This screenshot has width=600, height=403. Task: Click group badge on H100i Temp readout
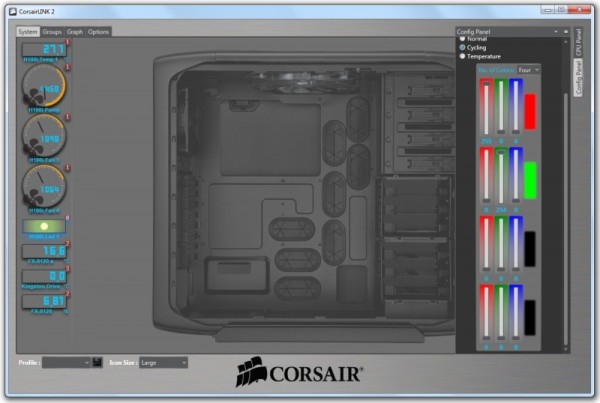(68, 42)
